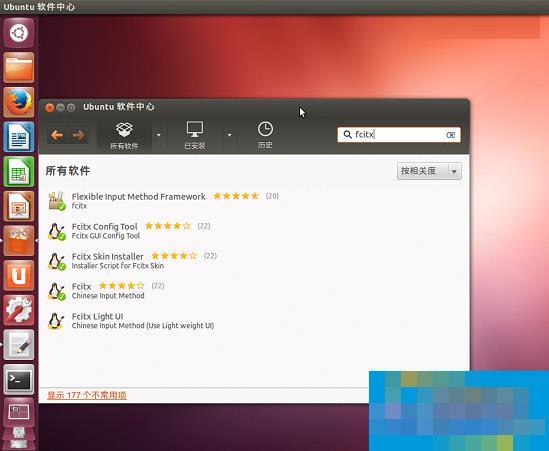
Task: Open Ubuntu One from the launcher
Action: pos(19,275)
